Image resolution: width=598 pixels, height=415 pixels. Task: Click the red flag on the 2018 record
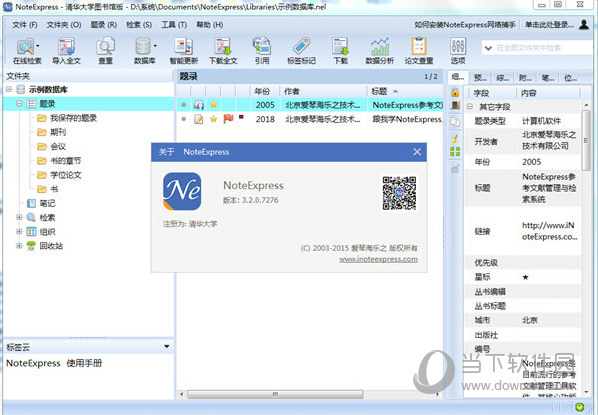pos(228,119)
